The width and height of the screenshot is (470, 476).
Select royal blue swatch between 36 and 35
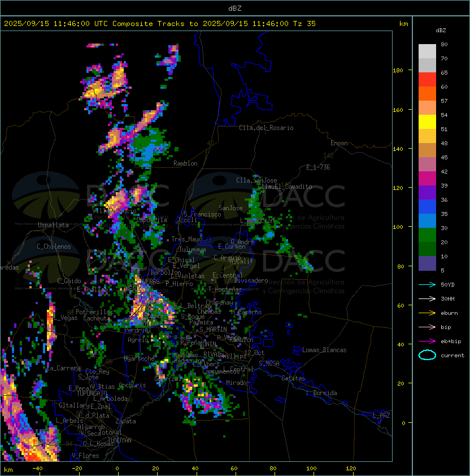(427, 206)
